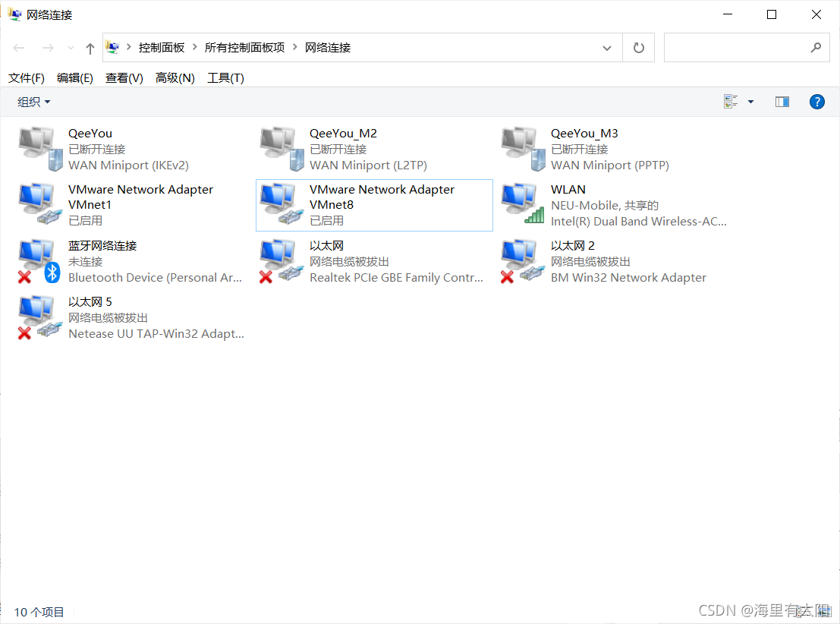Open the 查看(V) menu
The height and width of the screenshot is (624, 840).
124,78
